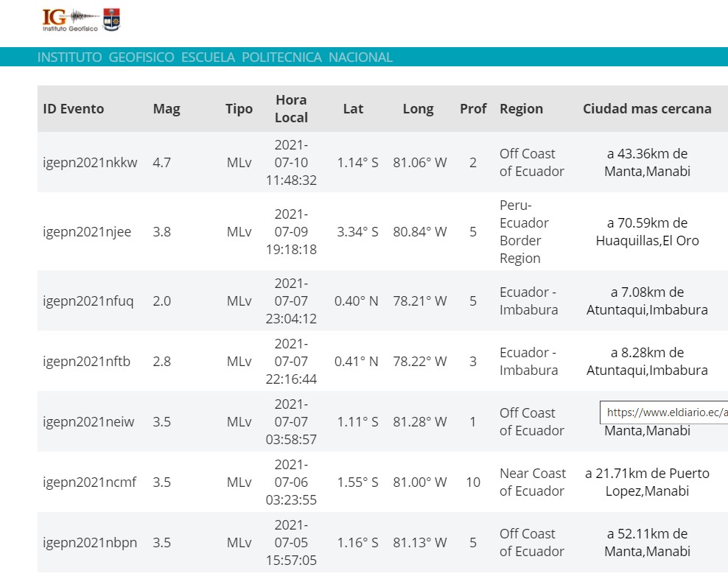Viewport: 728px width, 576px height.
Task: Click the Ecuador - Imbabura region for igepn2021nfuq
Action: (529, 301)
